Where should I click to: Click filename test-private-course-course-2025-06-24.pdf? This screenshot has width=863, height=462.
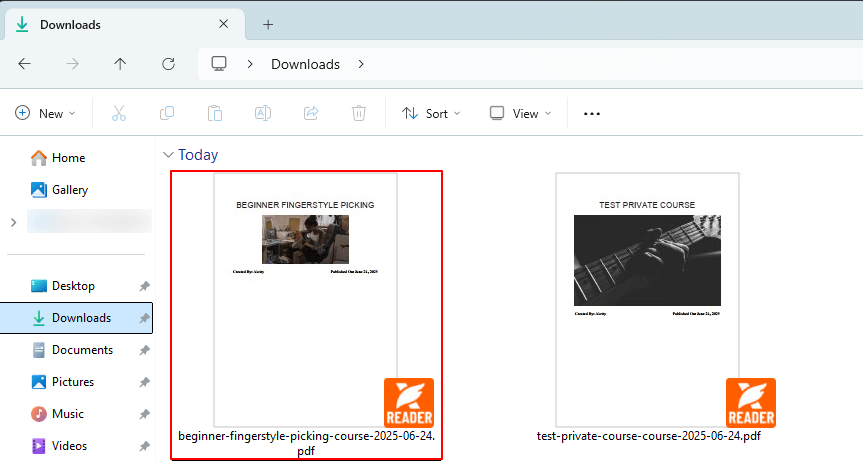[x=648, y=436]
